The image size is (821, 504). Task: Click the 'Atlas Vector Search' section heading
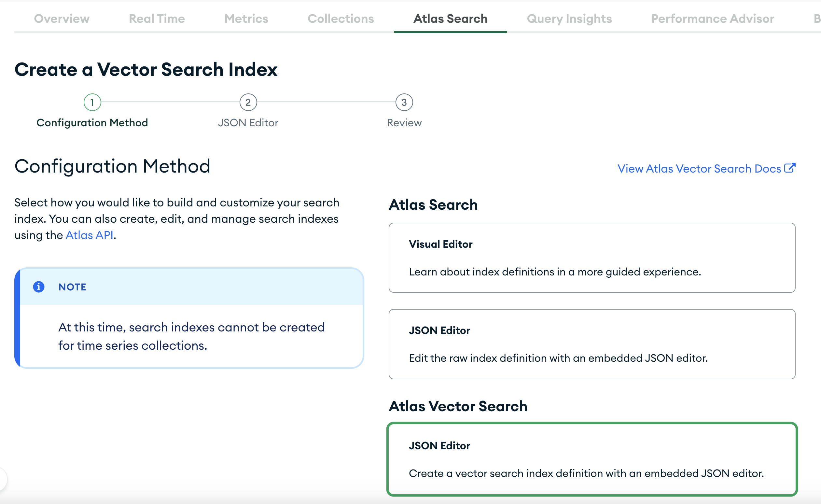458,406
